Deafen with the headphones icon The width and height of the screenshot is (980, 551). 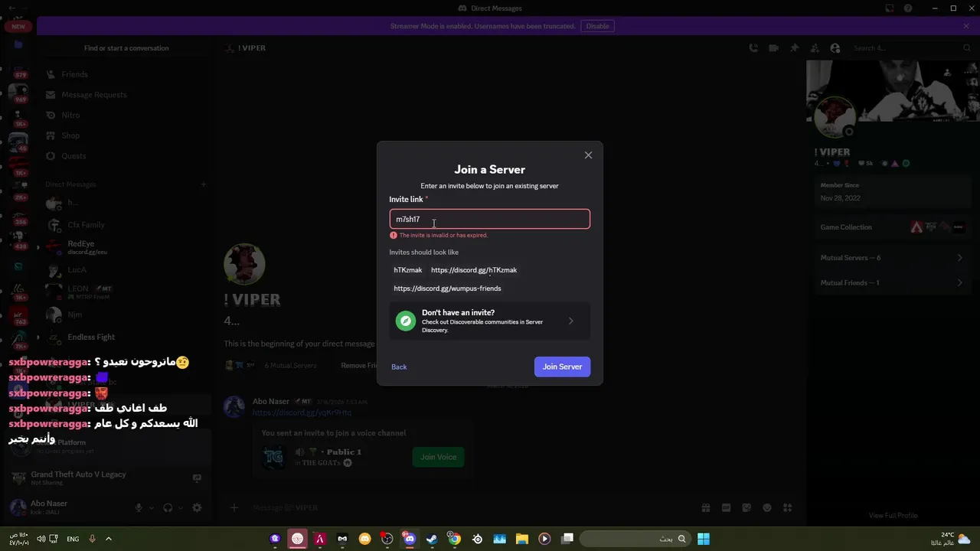(x=168, y=507)
